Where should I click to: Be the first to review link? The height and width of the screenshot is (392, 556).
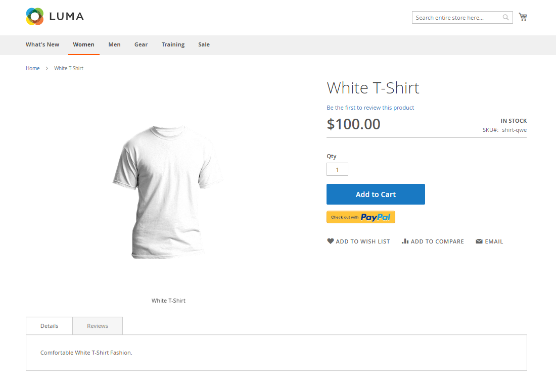click(370, 108)
